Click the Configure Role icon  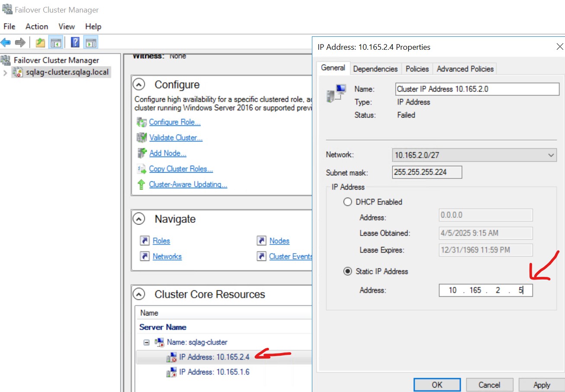[x=141, y=122]
